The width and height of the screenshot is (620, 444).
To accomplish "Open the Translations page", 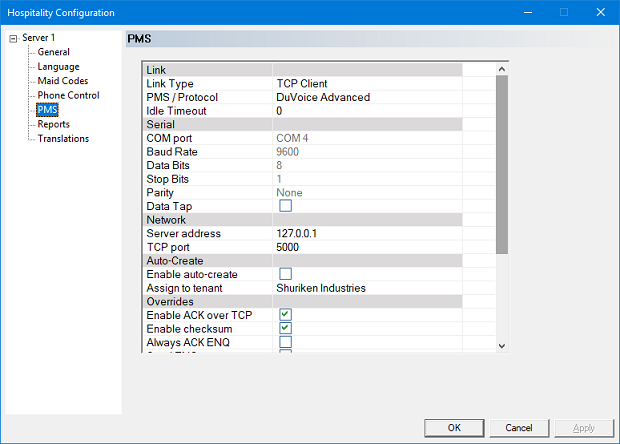I will tap(63, 139).
